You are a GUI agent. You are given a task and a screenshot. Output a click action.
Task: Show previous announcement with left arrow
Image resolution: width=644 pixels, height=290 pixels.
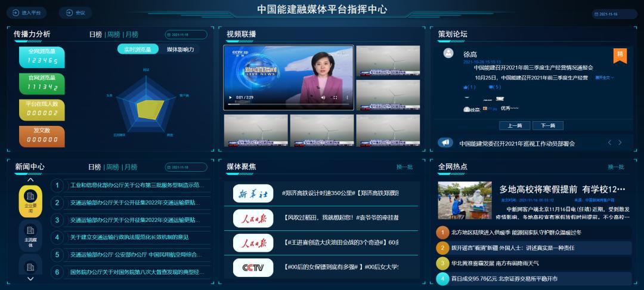point(609,143)
